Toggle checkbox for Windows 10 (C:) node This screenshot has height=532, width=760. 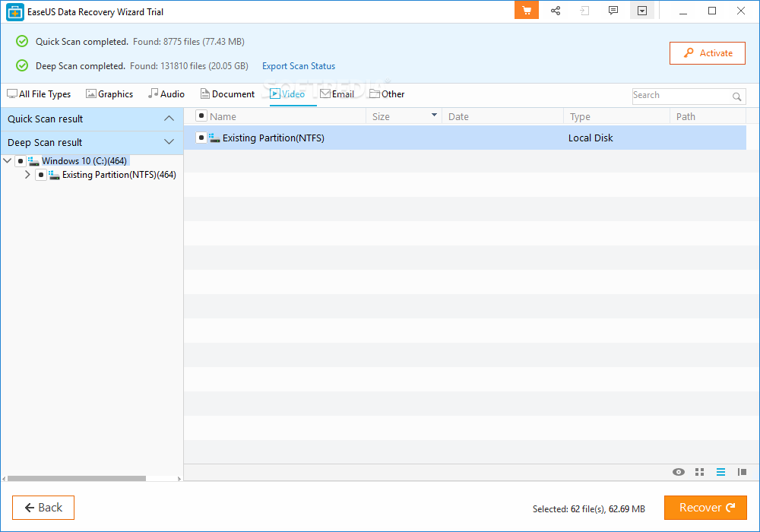coord(21,161)
